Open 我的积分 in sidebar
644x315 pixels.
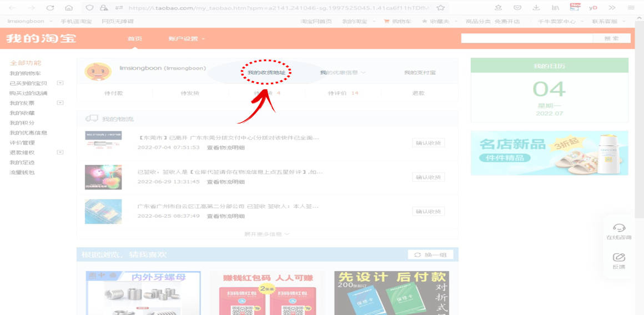coord(22,123)
